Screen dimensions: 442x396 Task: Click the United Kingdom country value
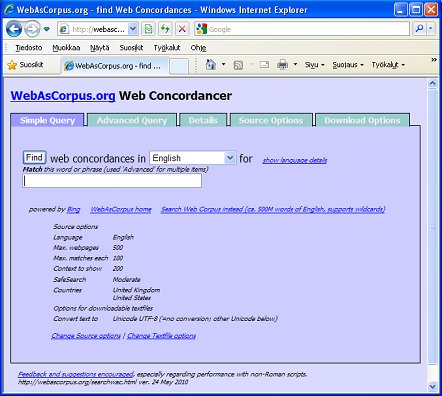[x=136, y=290]
